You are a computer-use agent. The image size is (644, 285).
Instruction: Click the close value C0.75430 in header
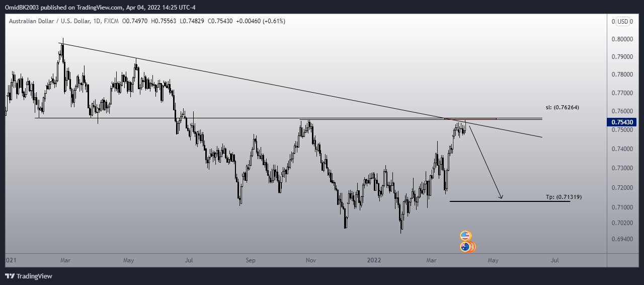pyautogui.click(x=219, y=21)
